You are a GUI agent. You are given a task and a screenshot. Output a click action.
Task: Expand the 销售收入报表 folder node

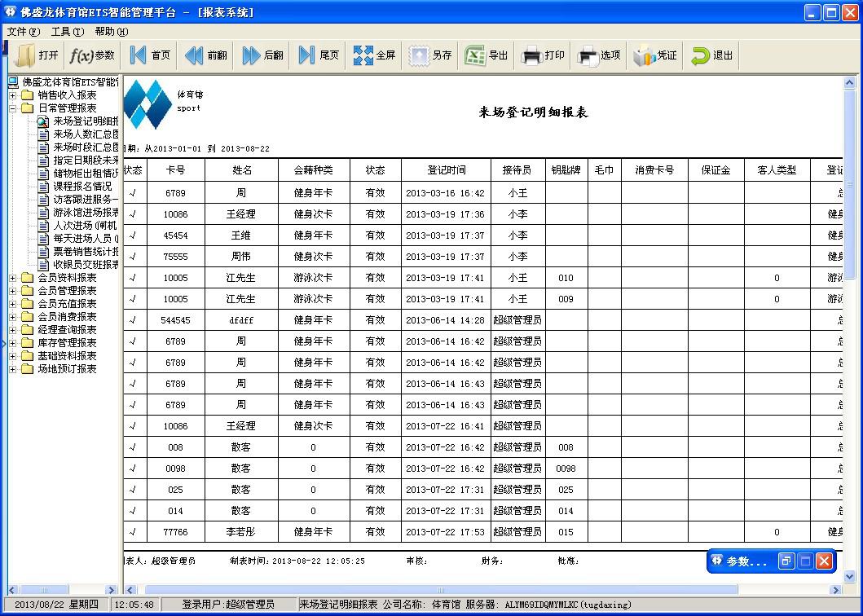pos(13,95)
